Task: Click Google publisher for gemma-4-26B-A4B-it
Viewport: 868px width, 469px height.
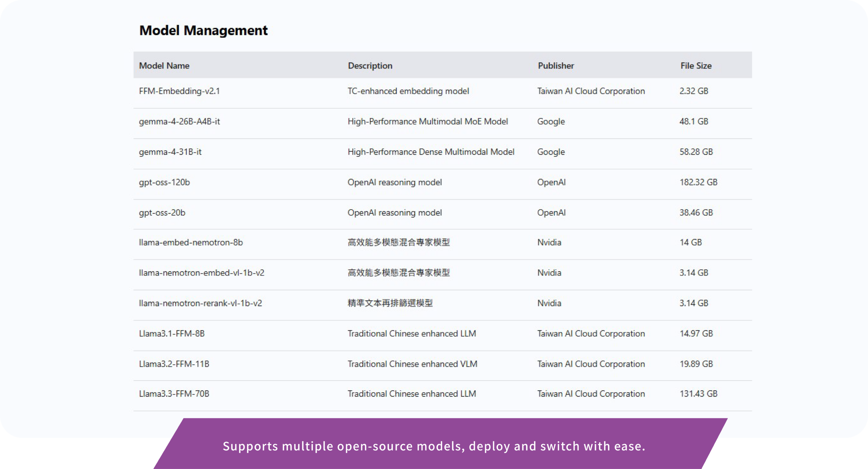Action: pos(551,121)
